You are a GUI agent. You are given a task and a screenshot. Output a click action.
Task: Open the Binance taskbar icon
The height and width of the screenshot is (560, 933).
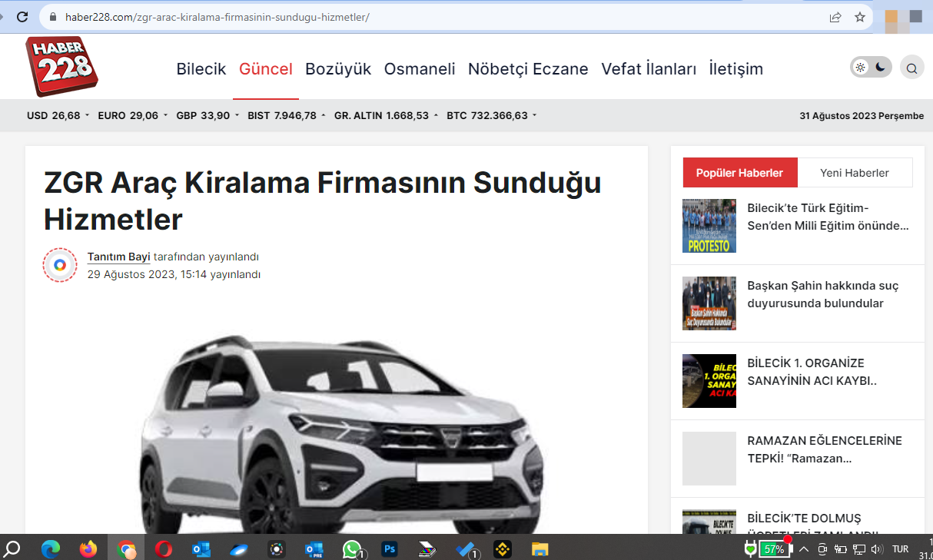503,549
